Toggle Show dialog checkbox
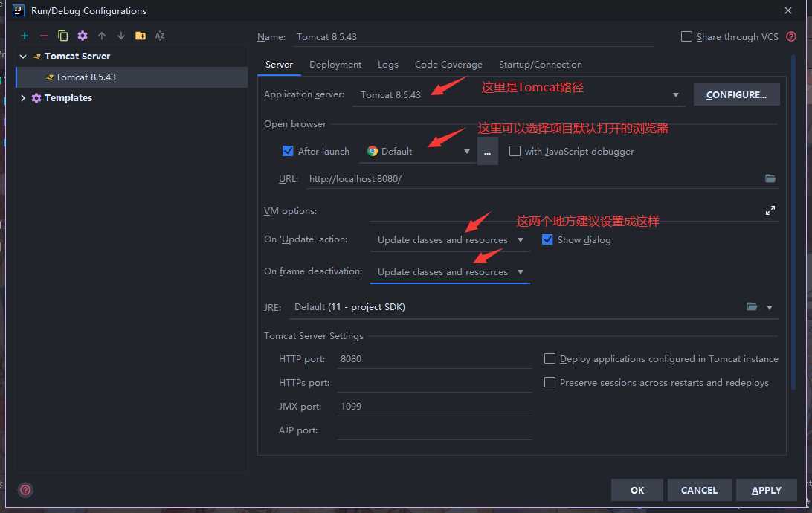The height and width of the screenshot is (513, 812). [x=547, y=239]
